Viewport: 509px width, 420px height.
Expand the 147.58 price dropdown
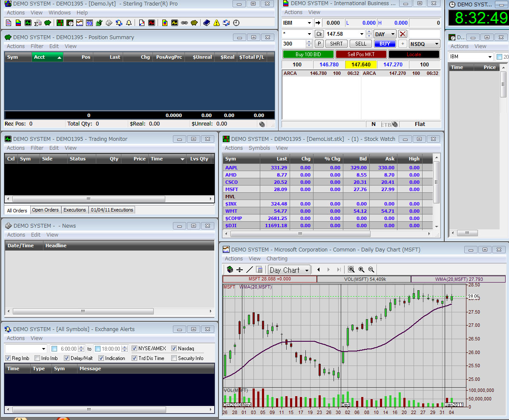pos(362,34)
